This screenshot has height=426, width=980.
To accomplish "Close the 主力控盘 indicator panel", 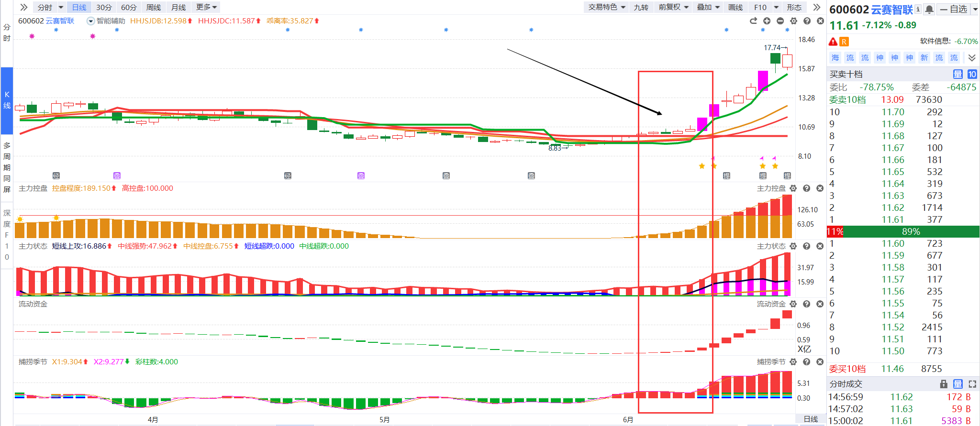I will (820, 188).
